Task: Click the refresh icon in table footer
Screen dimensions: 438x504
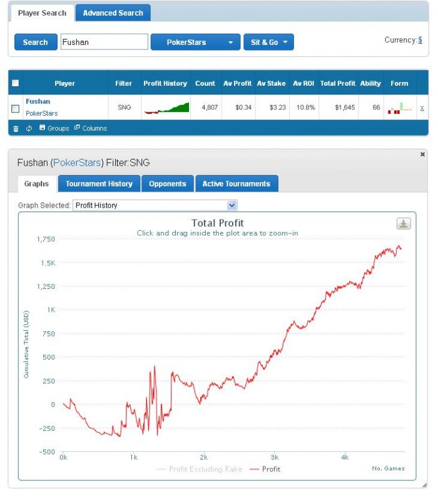Action: pyautogui.click(x=29, y=129)
